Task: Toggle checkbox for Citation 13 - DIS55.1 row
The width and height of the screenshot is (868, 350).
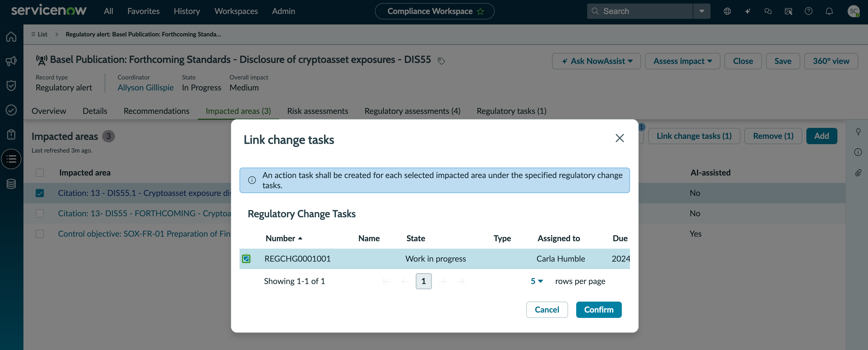Action: [x=40, y=193]
